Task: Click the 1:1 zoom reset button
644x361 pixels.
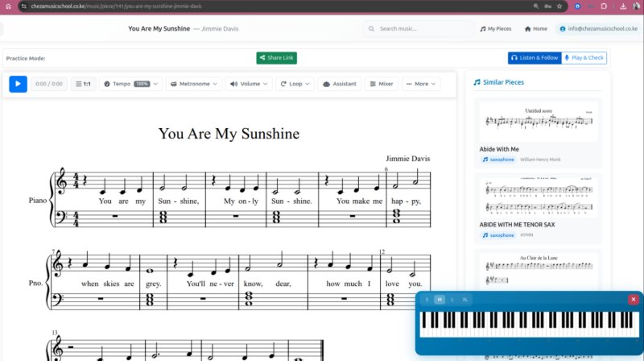Action: tap(83, 84)
